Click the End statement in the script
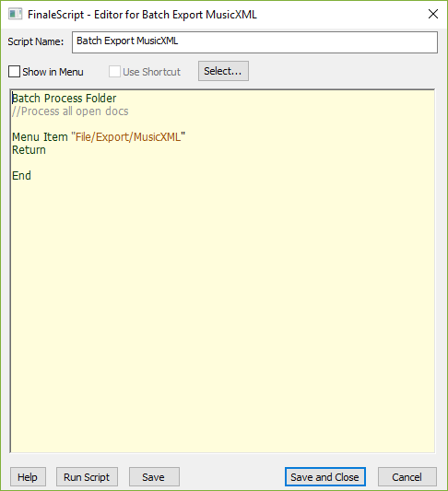 pyautogui.click(x=21, y=175)
